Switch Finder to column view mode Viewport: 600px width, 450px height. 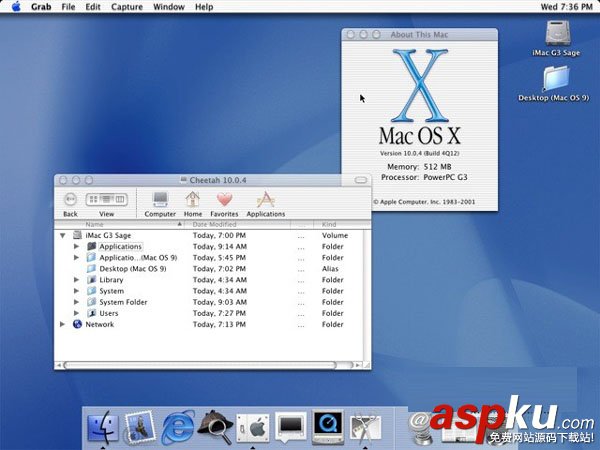tap(120, 199)
